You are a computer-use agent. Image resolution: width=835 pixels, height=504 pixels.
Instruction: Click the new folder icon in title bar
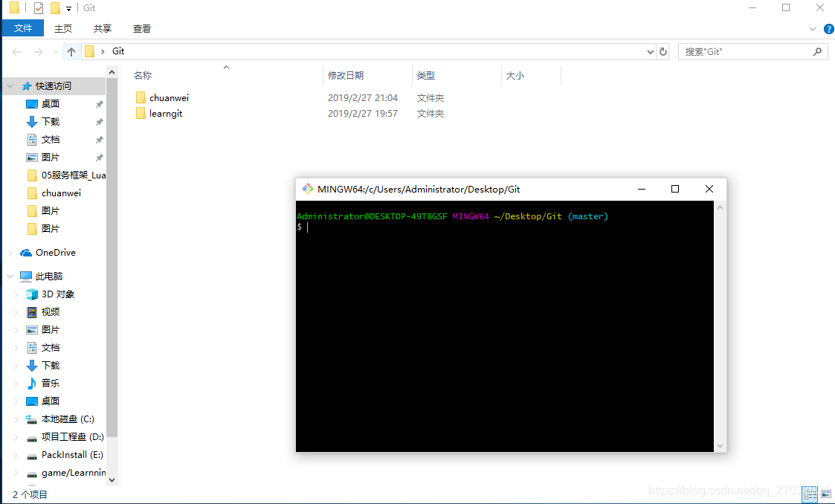tap(55, 8)
